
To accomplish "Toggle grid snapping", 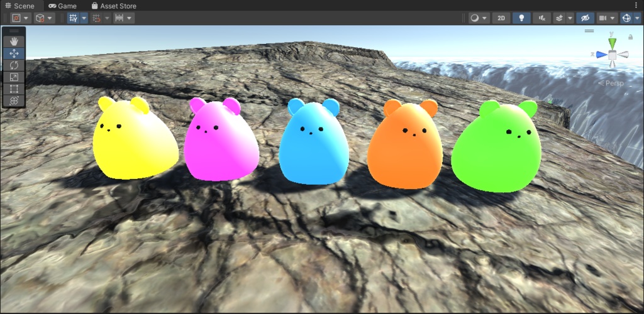I will (96, 18).
